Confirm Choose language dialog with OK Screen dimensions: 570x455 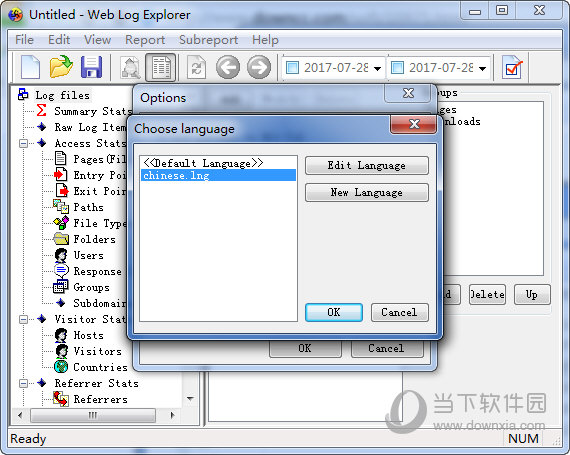(334, 312)
